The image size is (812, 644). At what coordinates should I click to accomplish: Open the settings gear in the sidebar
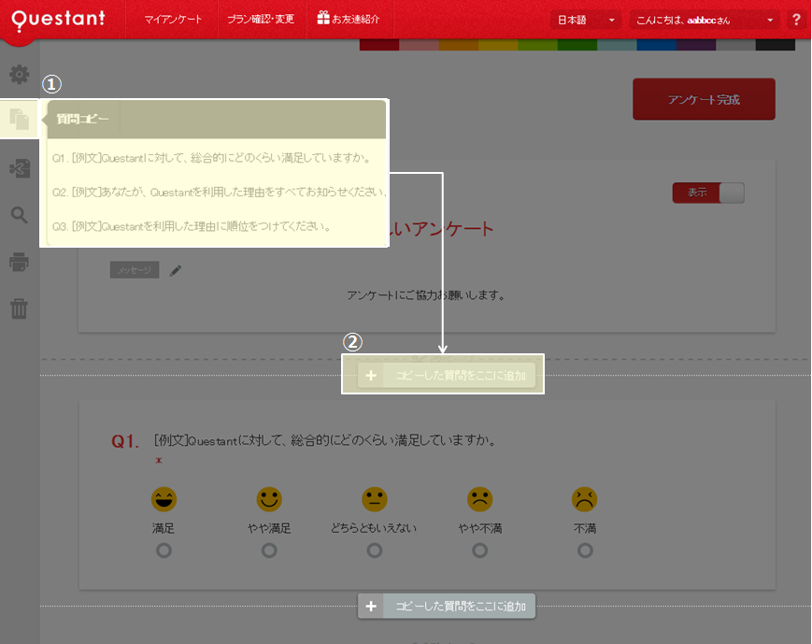20,75
